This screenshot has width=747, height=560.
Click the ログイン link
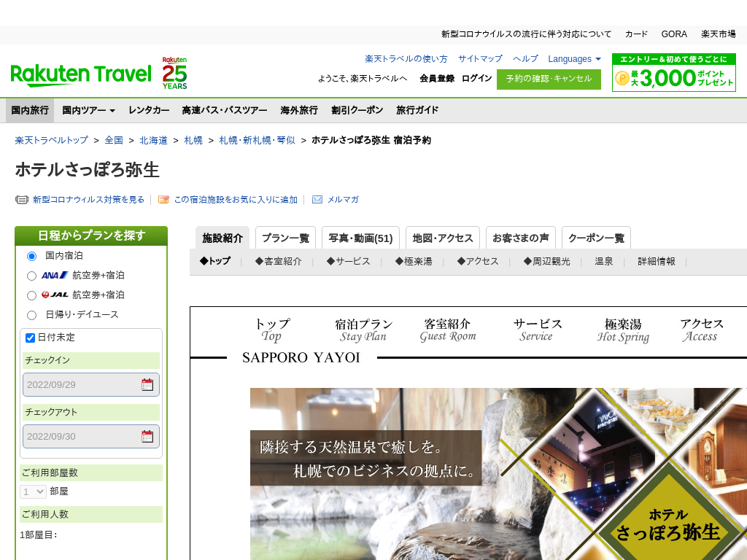tap(477, 79)
